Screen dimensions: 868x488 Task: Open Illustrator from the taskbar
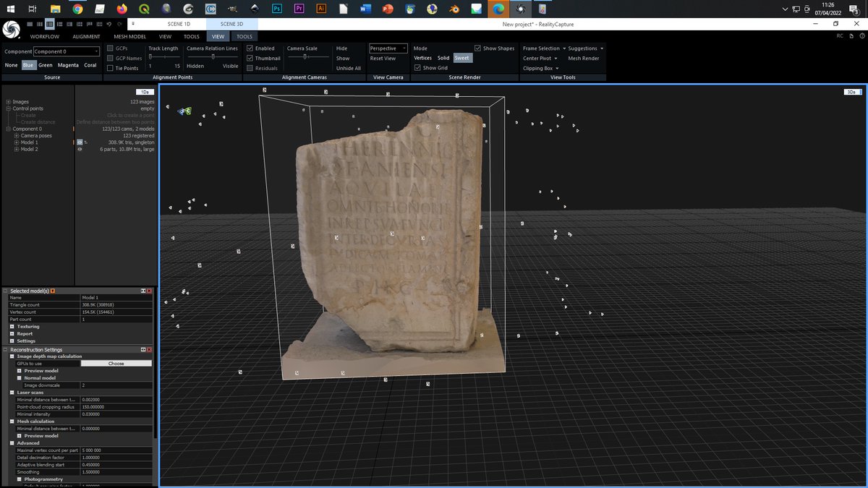321,9
